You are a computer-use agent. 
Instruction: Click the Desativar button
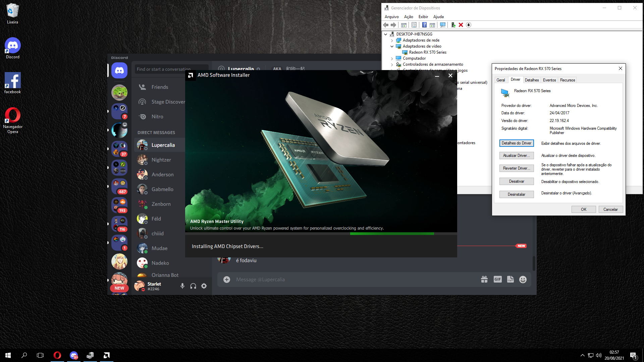[517, 181]
